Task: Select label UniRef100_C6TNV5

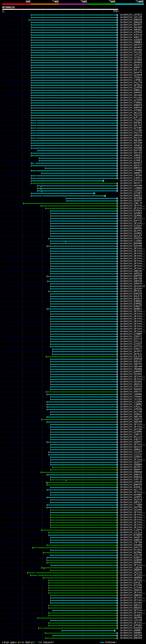Action: (x=131, y=60)
